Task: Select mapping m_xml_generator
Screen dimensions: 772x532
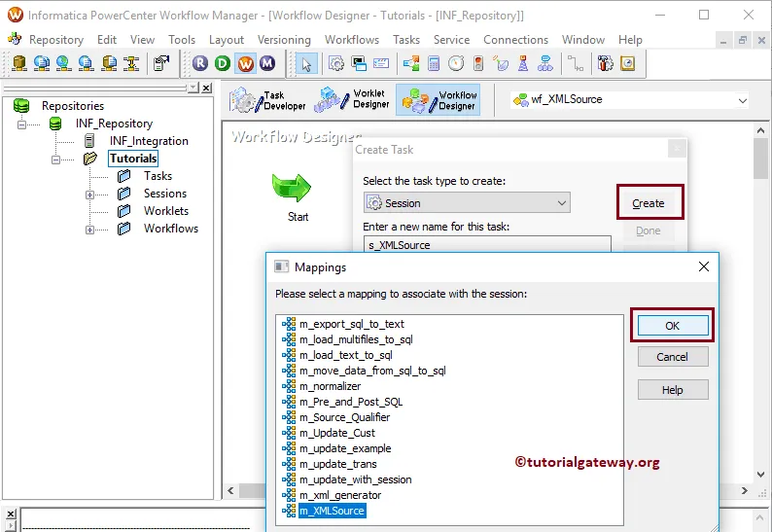Action: (x=340, y=495)
